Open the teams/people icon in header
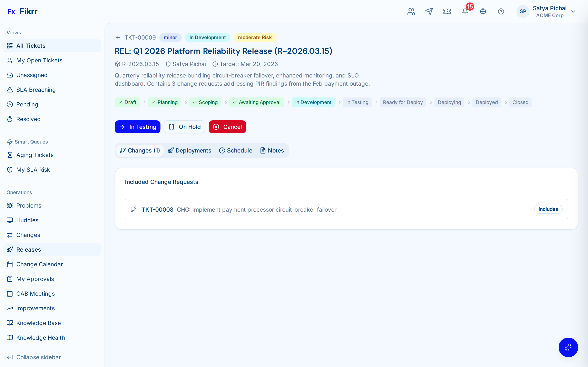 tap(411, 11)
